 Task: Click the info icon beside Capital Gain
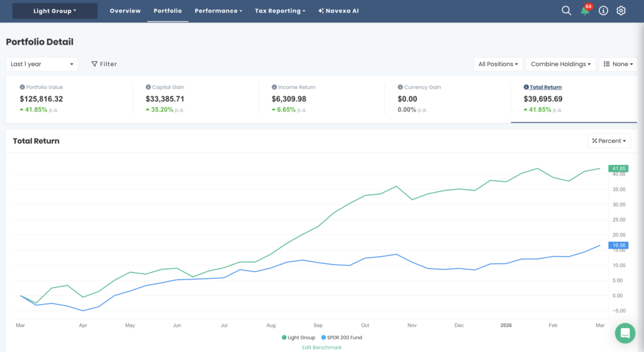pyautogui.click(x=148, y=88)
